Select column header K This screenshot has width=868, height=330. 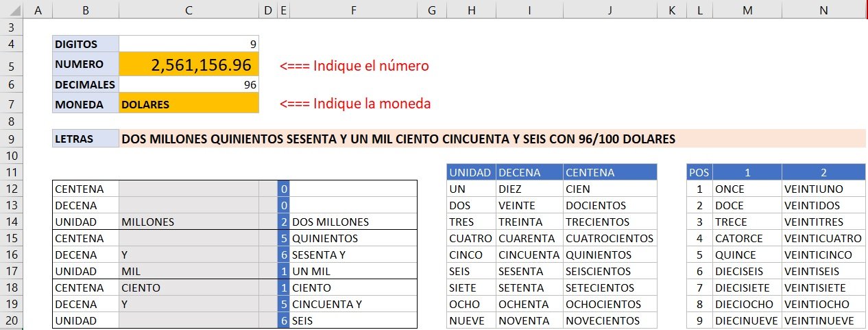point(672,10)
